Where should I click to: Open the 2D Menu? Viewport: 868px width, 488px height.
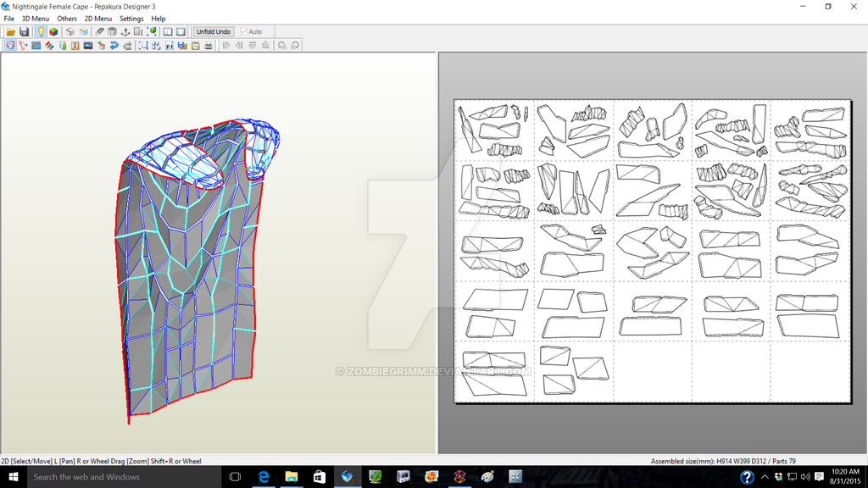[98, 19]
